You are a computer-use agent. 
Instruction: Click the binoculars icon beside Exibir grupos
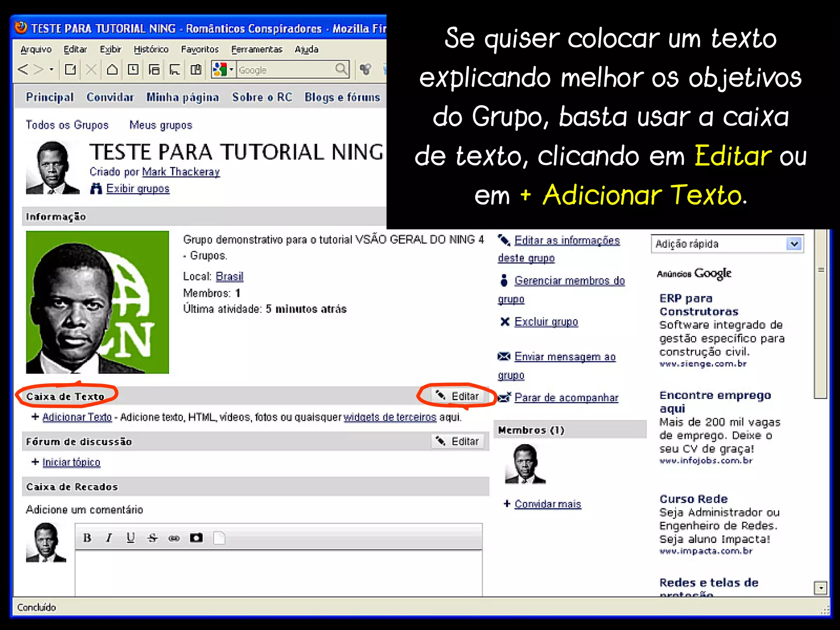(96, 188)
